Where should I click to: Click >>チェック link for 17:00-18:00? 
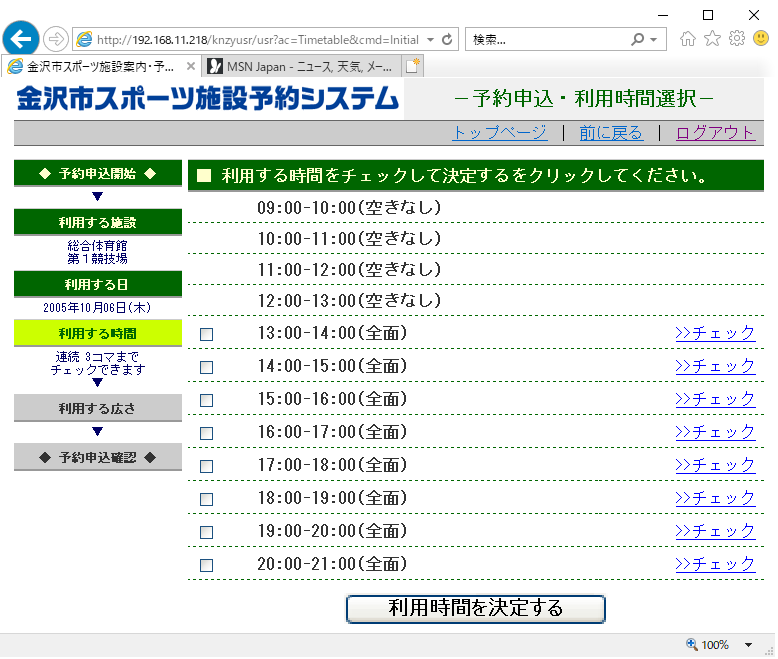715,465
